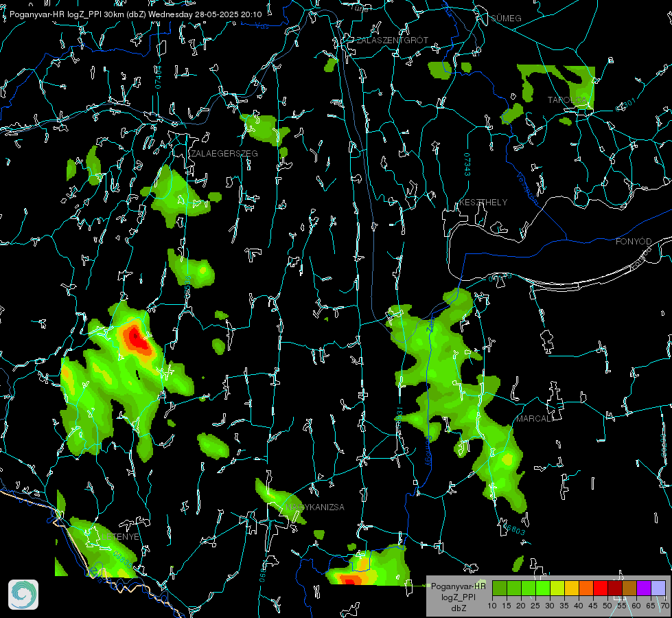672x618 pixels.
Task: Click the TAPOLCA town label
Action: pos(568,100)
